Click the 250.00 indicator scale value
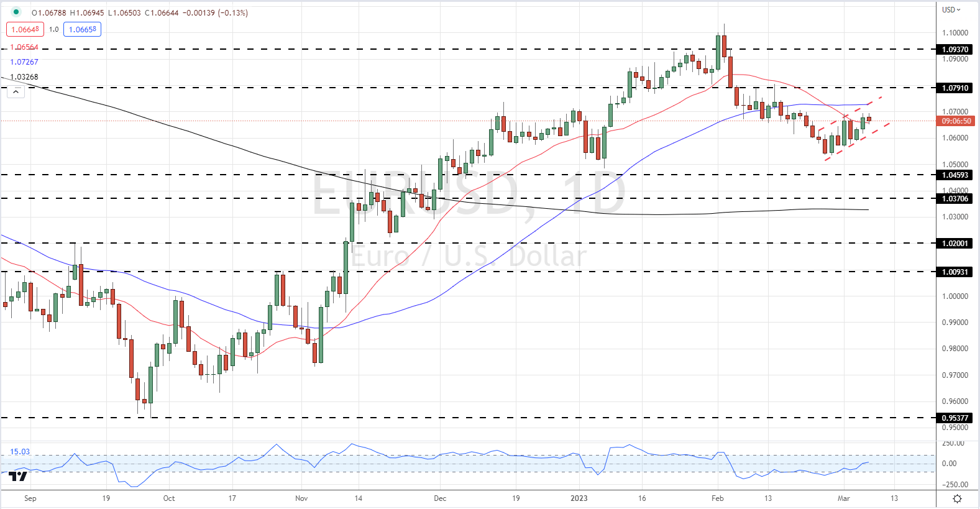 (x=953, y=443)
